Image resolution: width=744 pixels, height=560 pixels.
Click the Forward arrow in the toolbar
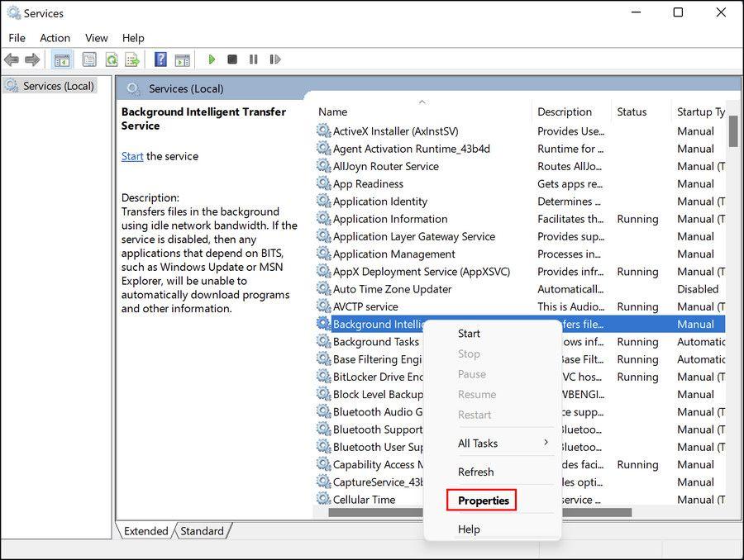click(x=32, y=59)
